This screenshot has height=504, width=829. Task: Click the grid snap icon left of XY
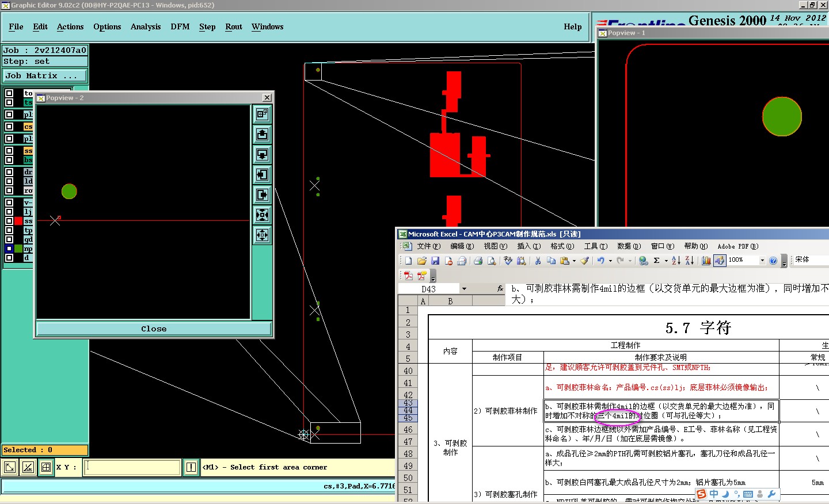pos(46,467)
